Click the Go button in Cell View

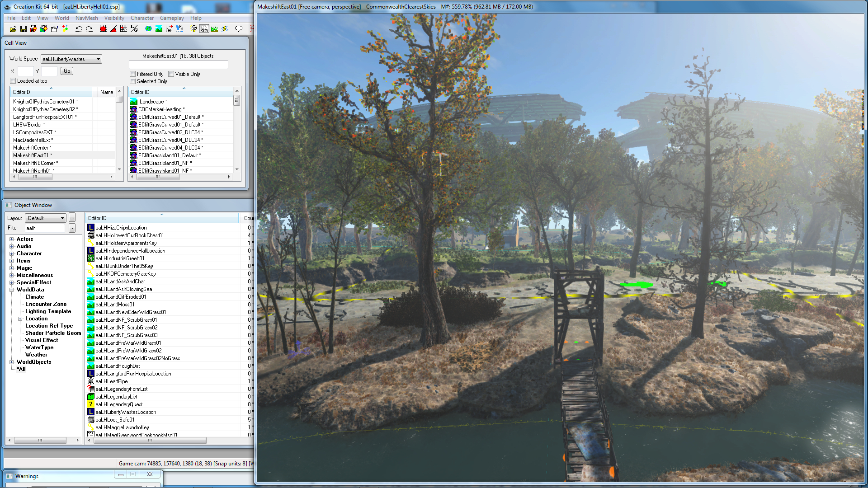pyautogui.click(x=67, y=71)
